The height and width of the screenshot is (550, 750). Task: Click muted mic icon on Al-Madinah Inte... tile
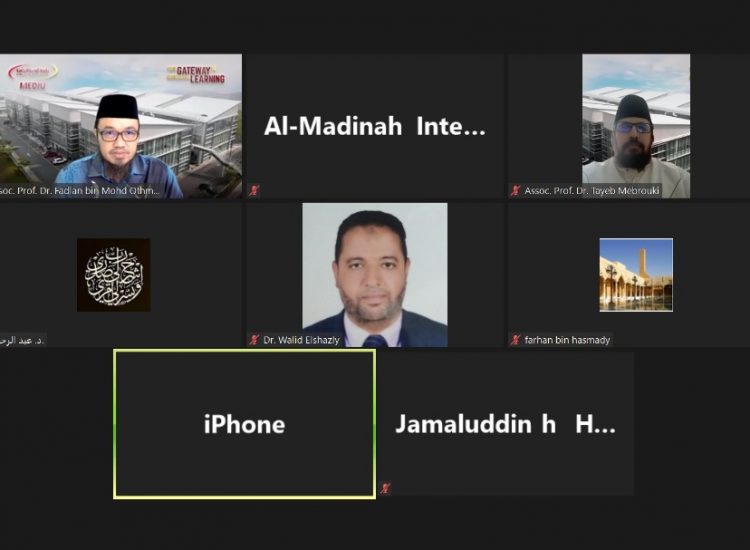(x=254, y=190)
